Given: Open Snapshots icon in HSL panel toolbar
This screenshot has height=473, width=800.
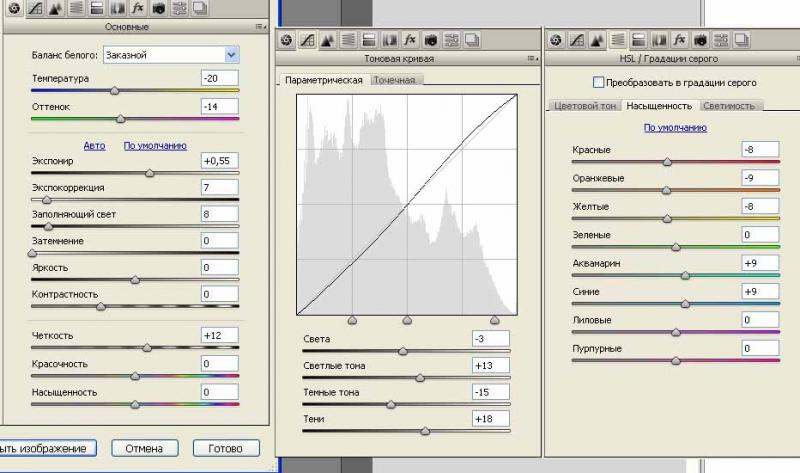Looking at the screenshot, I should pyautogui.click(x=742, y=40).
